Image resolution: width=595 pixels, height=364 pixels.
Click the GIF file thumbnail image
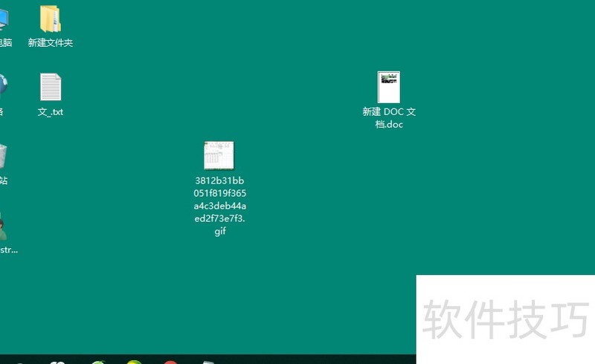point(219,156)
